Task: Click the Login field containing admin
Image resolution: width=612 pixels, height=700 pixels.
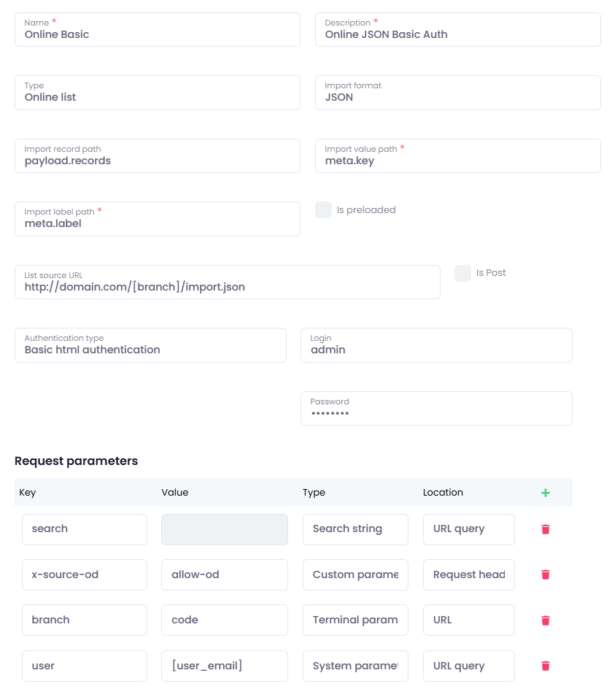Action: (x=436, y=345)
